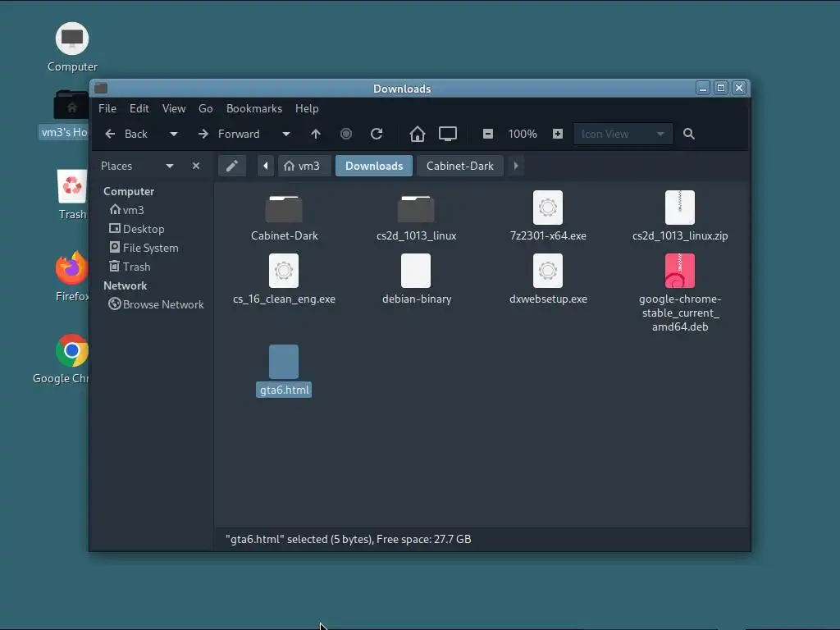The width and height of the screenshot is (840, 630).
Task: Click the status bar selection info text
Action: (x=348, y=540)
